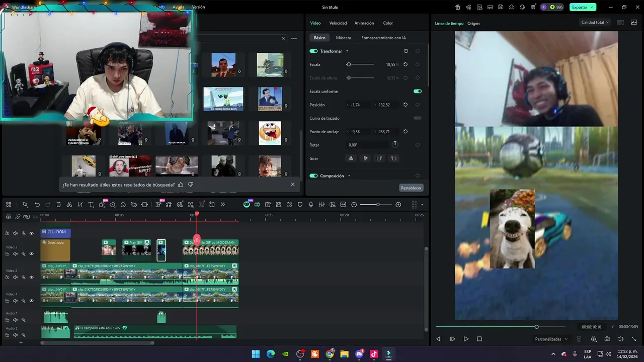Image resolution: width=644 pixels, height=362 pixels.
Task: Open the Calidad total dropdown
Action: pos(595,22)
